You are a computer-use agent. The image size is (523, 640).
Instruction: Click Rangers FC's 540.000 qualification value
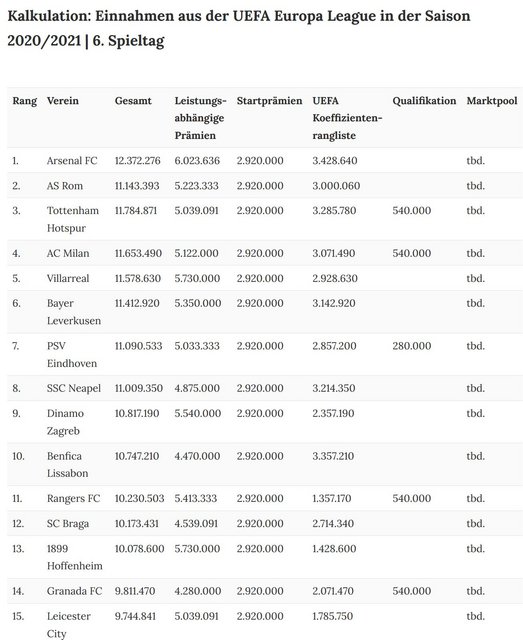click(x=412, y=498)
